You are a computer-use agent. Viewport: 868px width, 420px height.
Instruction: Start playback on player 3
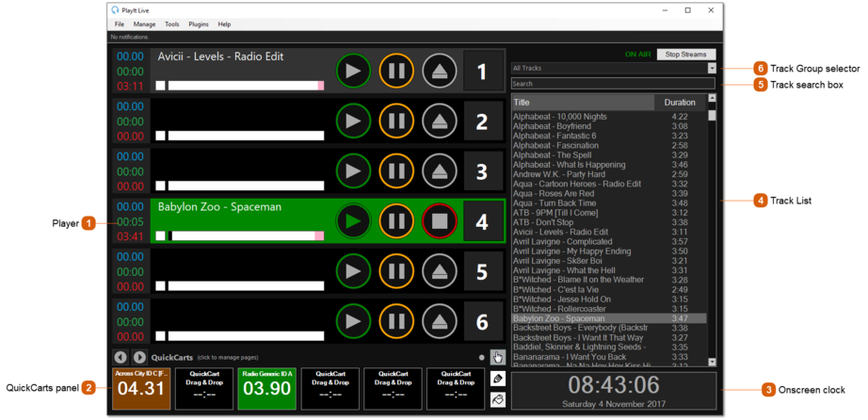pos(353,171)
